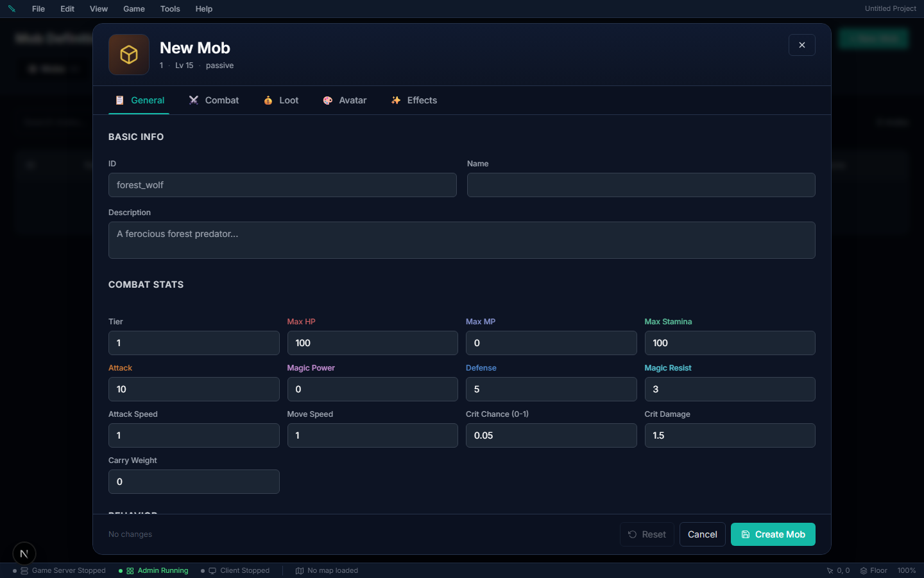Focus the Carry Weight field
This screenshot has height=578, width=924.
(194, 482)
